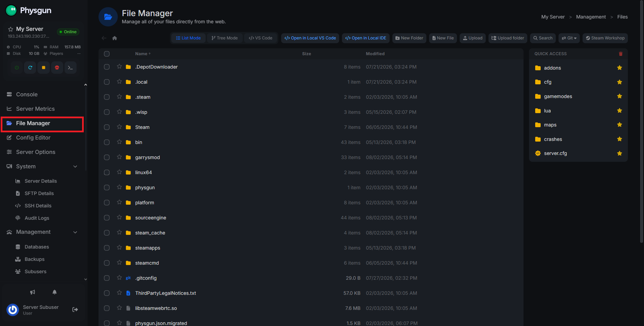Open the steam_cache folder

point(150,233)
